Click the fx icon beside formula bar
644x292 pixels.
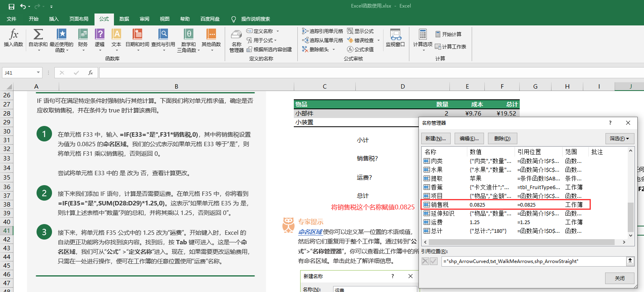click(x=91, y=73)
